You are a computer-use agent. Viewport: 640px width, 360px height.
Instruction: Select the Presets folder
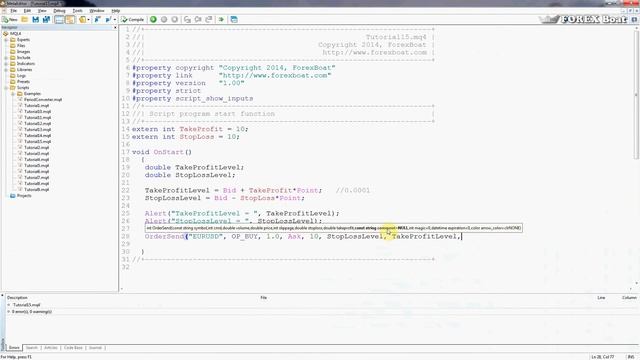pyautogui.click(x=23, y=82)
